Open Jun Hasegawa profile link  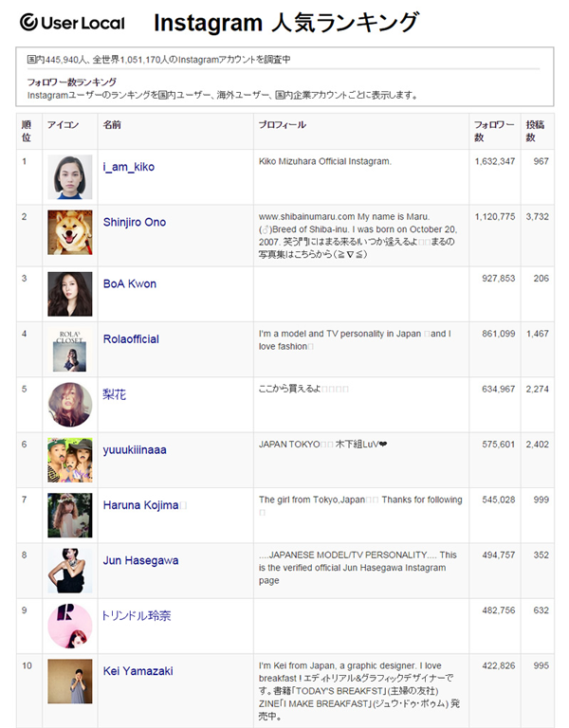point(140,560)
